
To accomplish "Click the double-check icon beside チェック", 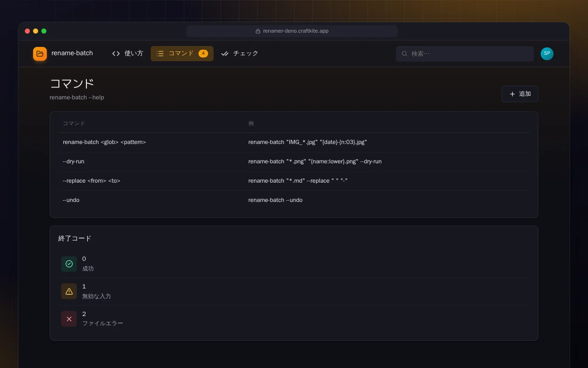I will click(x=225, y=54).
